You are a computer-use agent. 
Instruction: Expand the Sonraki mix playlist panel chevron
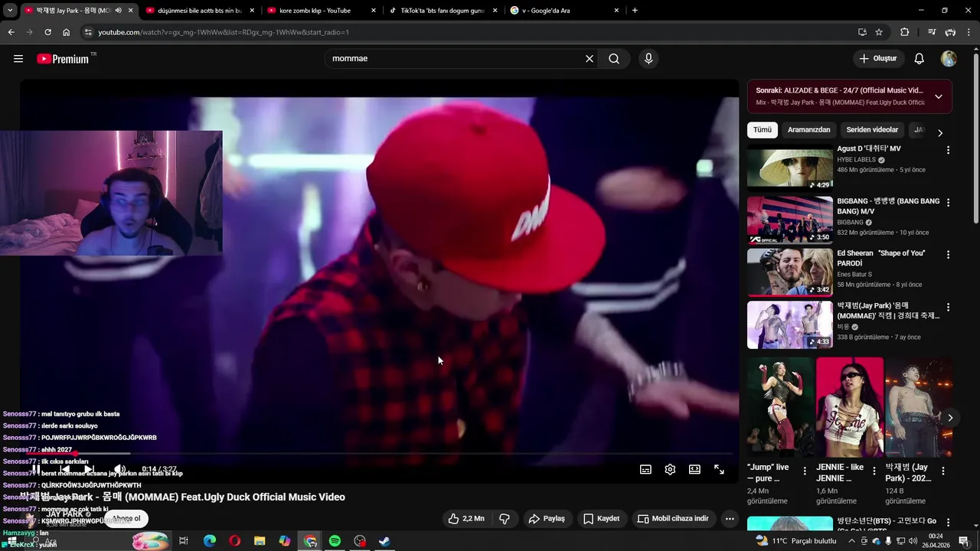pyautogui.click(x=939, y=96)
